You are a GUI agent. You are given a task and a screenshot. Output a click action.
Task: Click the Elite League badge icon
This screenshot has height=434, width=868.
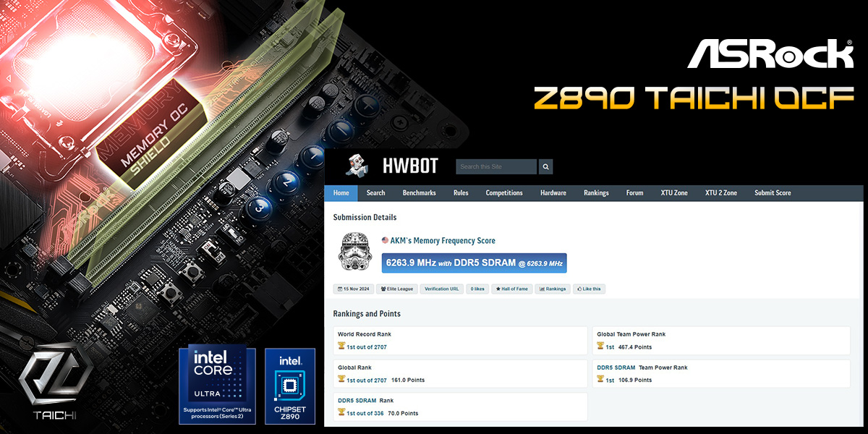[383, 289]
